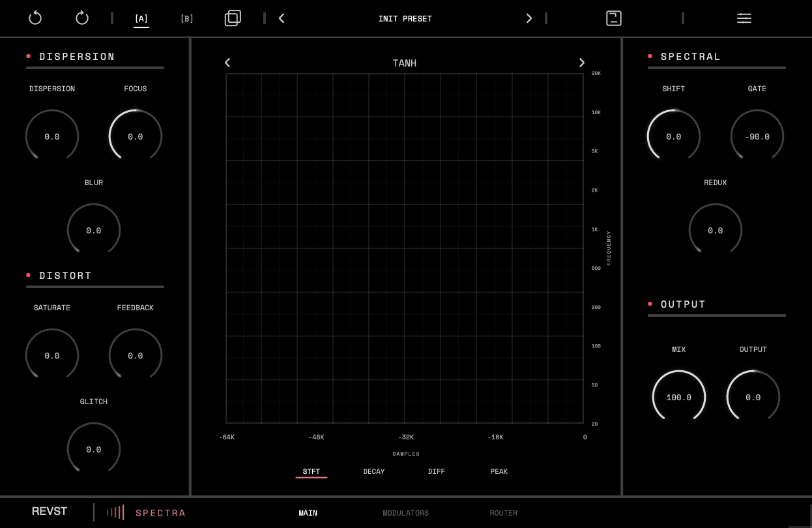This screenshot has height=528, width=812.
Task: Open the MAIN page tab
Action: (308, 513)
